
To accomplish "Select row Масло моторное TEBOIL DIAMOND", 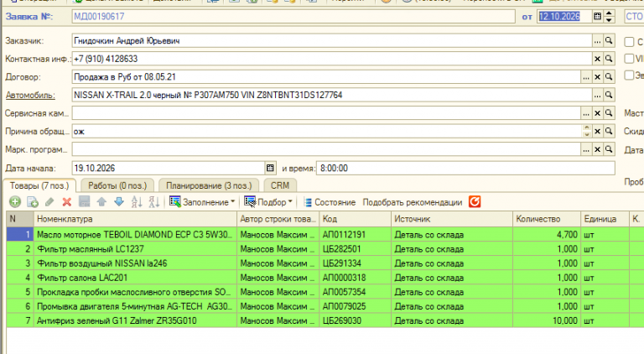I will coord(325,235).
